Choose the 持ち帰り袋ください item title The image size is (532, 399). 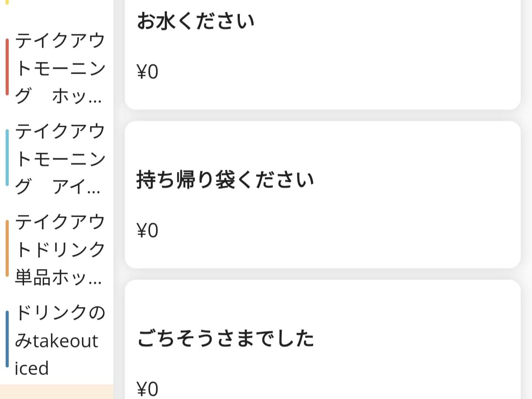(225, 180)
